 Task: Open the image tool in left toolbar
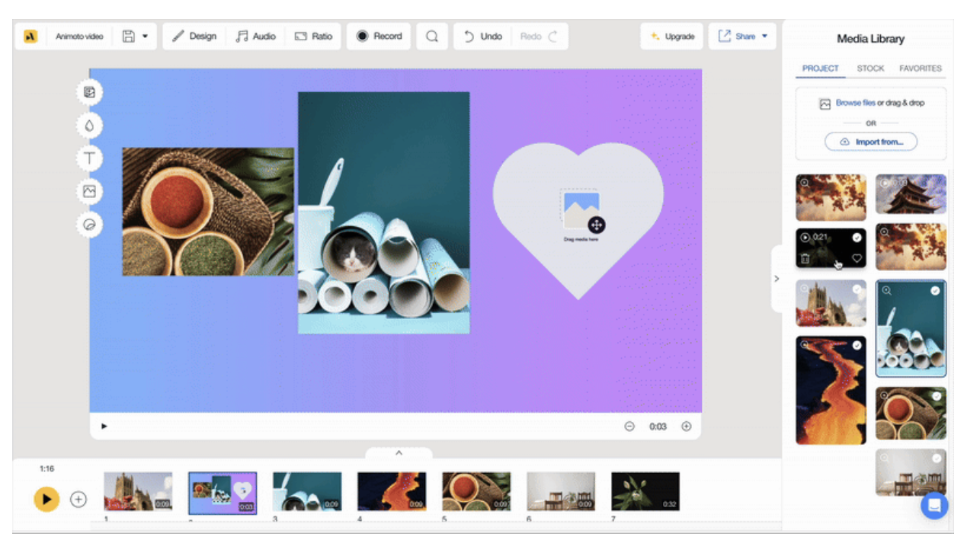click(x=89, y=192)
